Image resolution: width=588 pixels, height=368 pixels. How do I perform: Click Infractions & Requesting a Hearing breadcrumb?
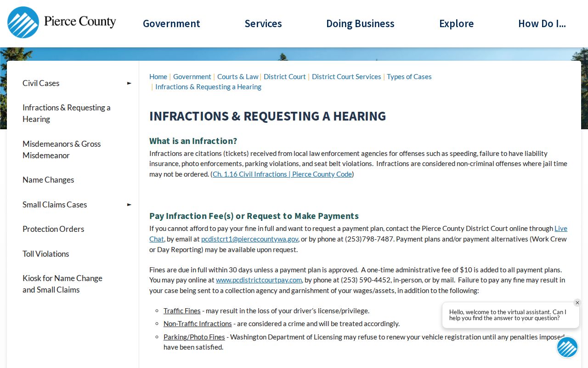[208, 87]
